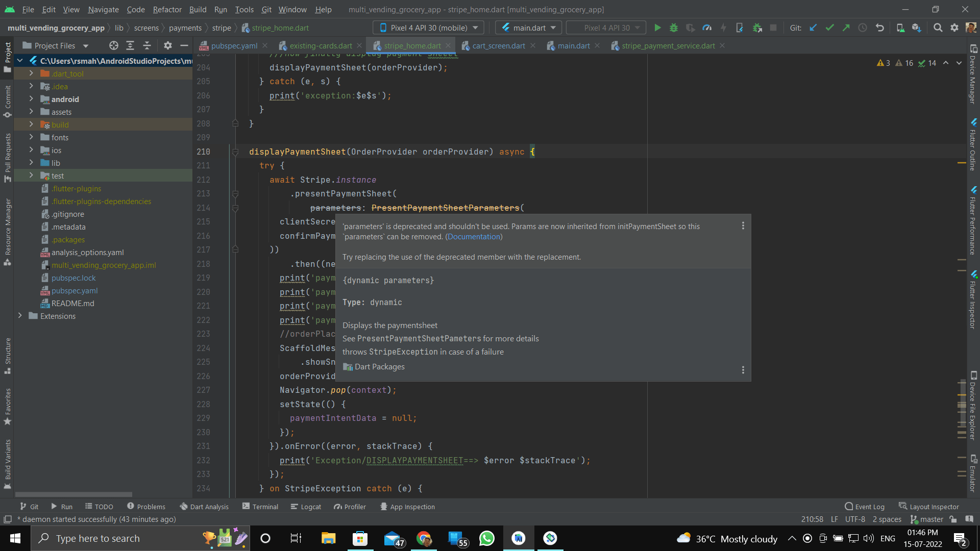The height and width of the screenshot is (551, 980).
Task: Expand the lib folder in the project tree
Action: pos(32,163)
